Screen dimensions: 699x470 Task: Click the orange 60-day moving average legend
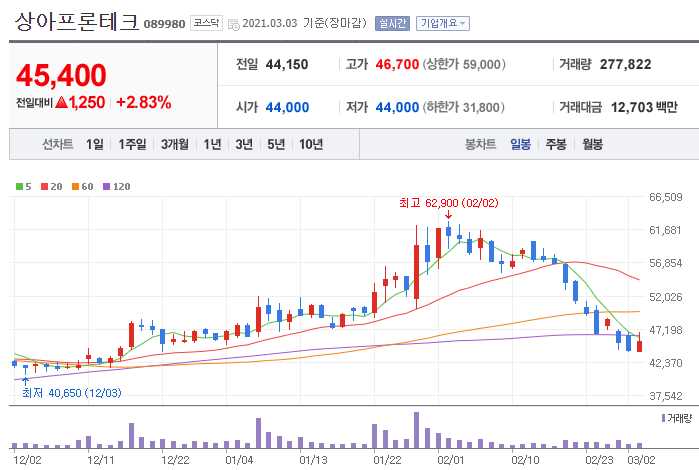tap(82, 186)
